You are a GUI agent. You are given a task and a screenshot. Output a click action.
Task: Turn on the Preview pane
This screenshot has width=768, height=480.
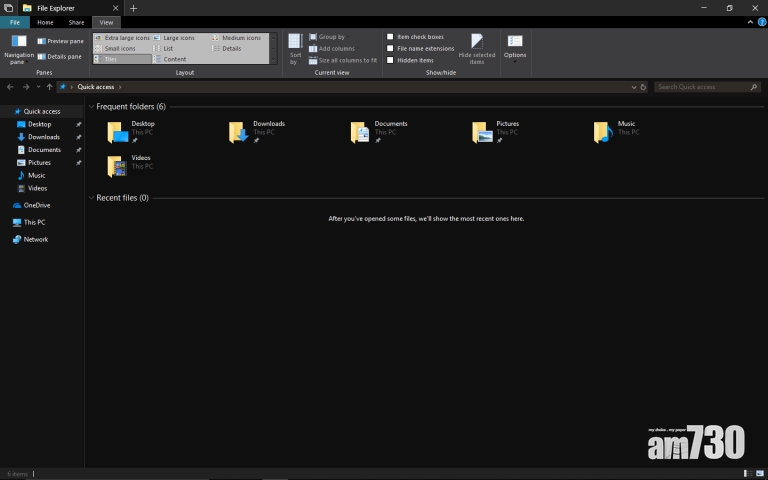tap(60, 41)
